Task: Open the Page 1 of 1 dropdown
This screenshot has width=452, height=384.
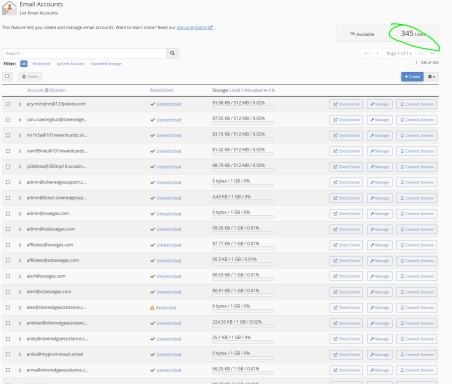Action: (x=399, y=53)
